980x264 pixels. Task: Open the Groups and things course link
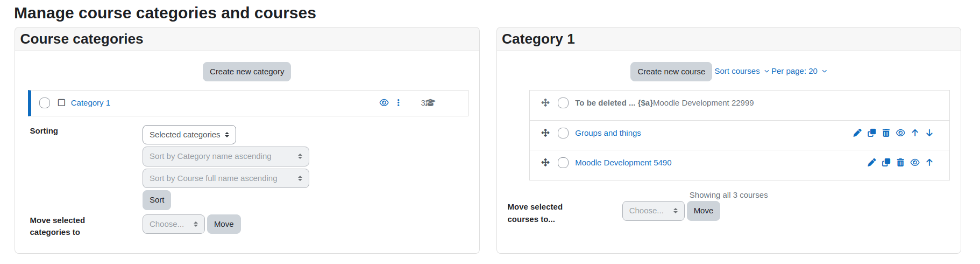(x=608, y=133)
